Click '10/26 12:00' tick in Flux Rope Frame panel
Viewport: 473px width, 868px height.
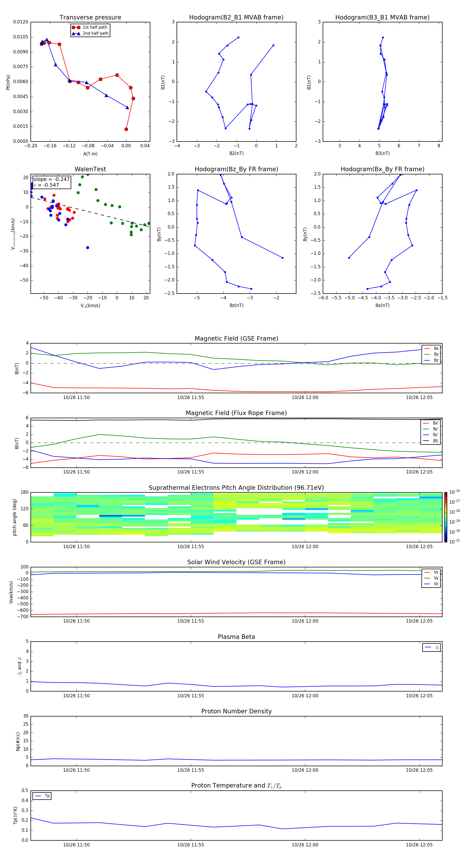[305, 472]
